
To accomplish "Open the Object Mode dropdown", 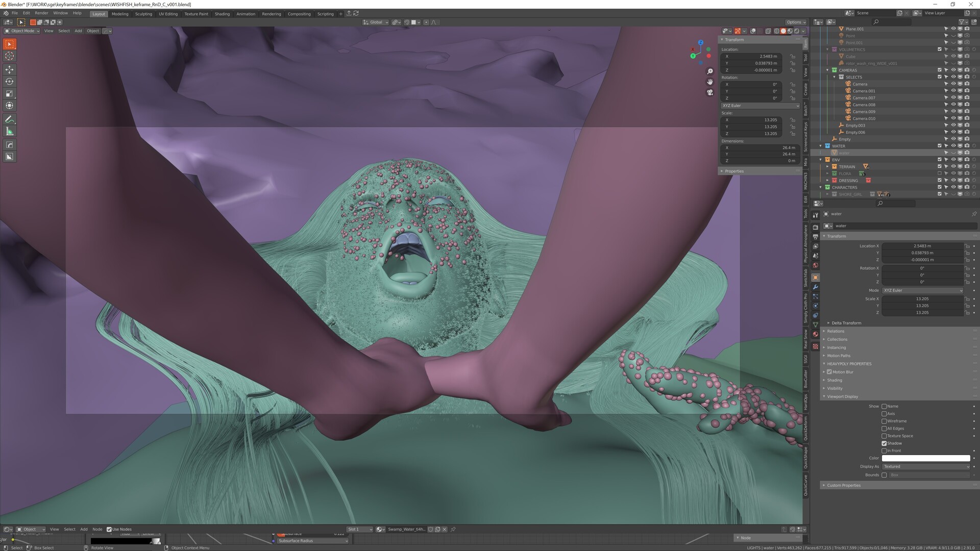I will (22, 31).
